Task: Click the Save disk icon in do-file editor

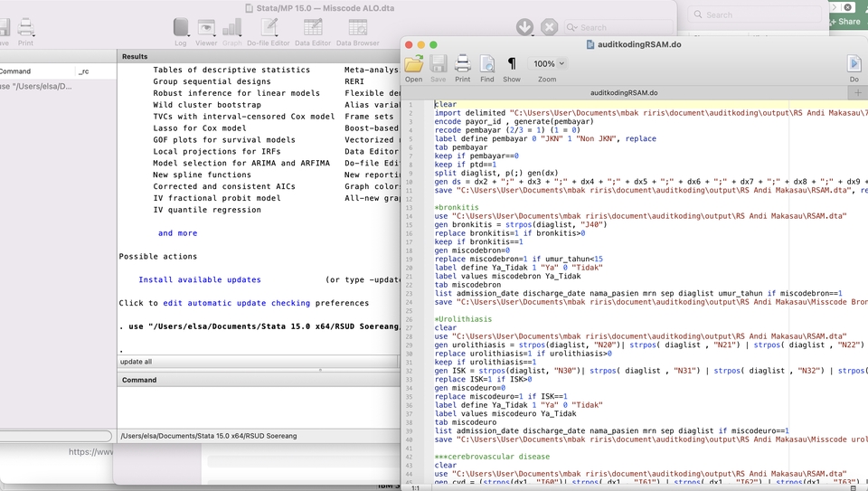Action: [x=438, y=64]
